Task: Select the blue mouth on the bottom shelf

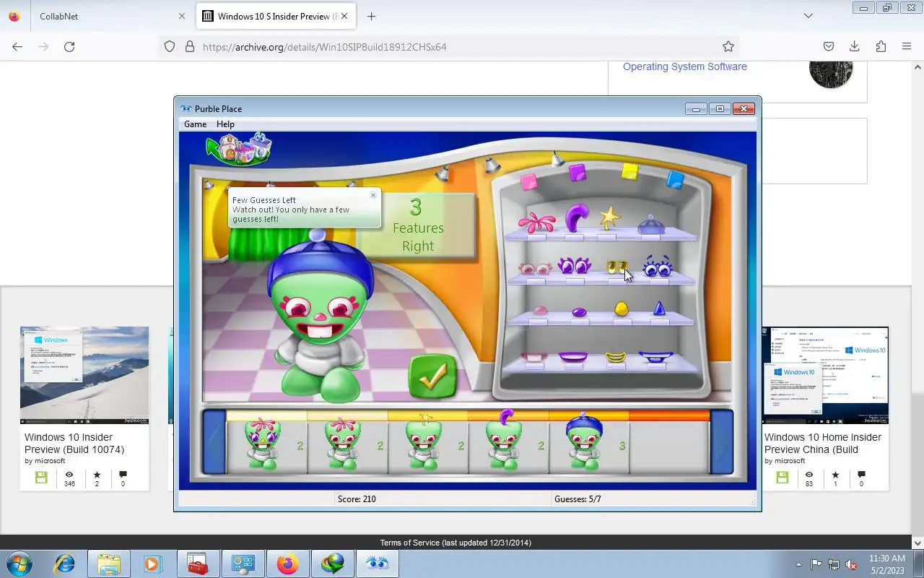Action: [656, 357]
